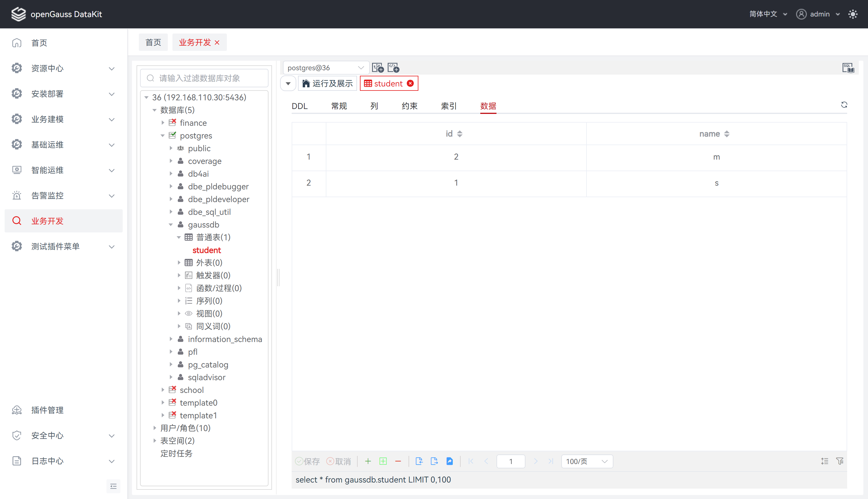Collapse the left sidebar menu
Image resolution: width=868 pixels, height=499 pixels.
tap(113, 486)
